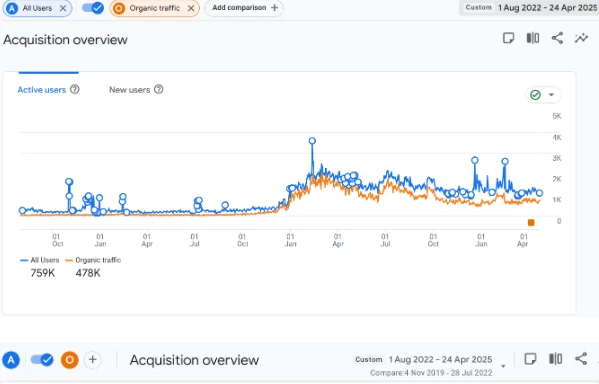
Task: Remove the Organic traffic comparison chip
Action: click(191, 8)
